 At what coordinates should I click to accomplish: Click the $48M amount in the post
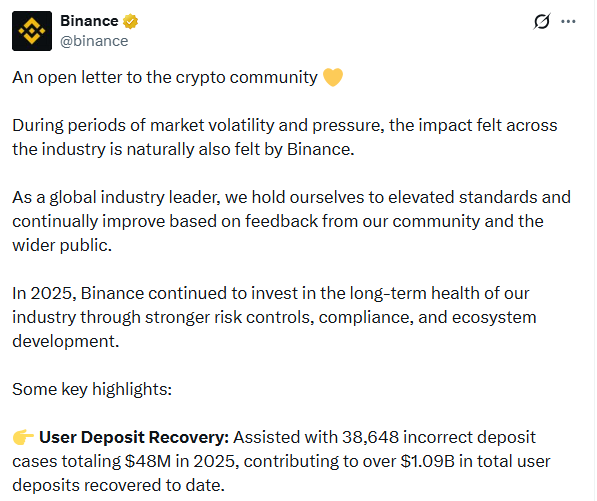(148, 461)
